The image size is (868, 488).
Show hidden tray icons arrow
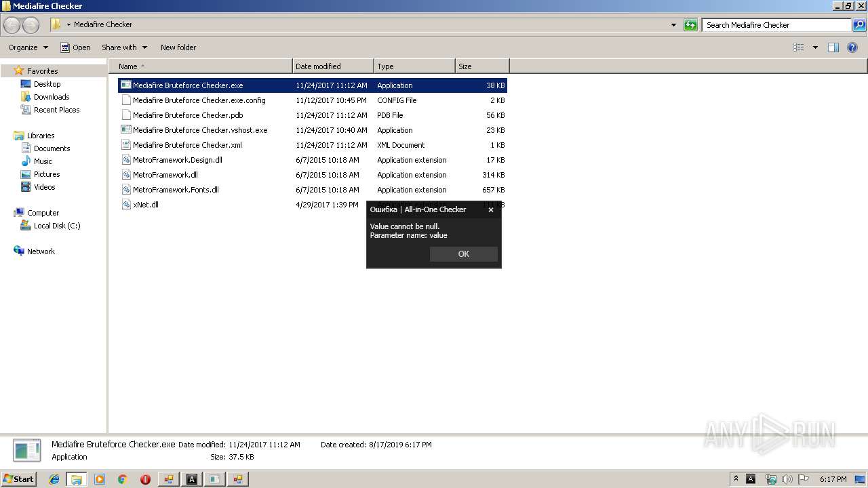736,479
